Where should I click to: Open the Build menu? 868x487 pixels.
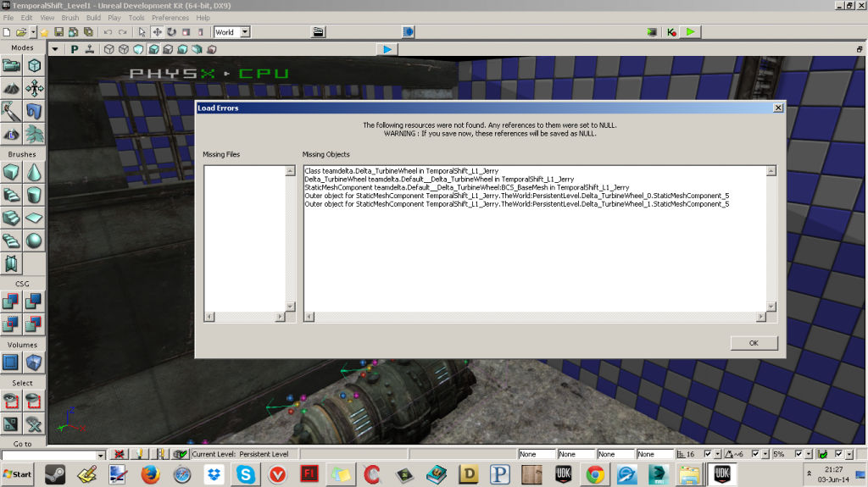coord(93,18)
